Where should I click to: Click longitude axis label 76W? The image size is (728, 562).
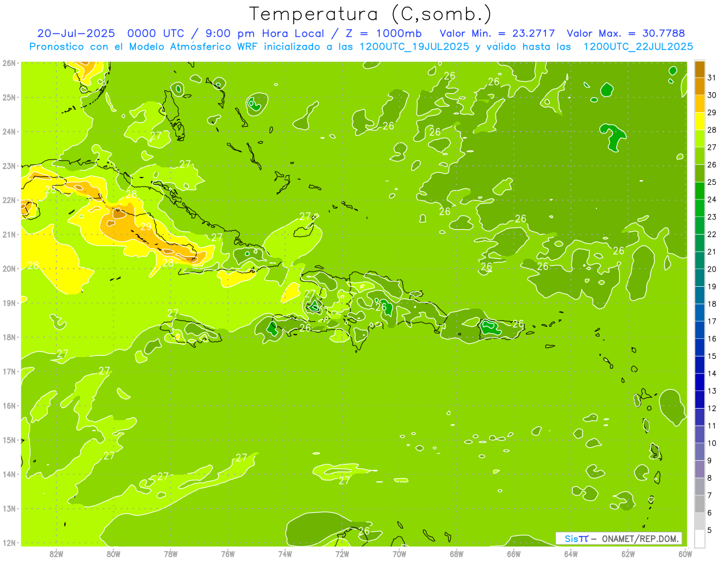(227, 554)
